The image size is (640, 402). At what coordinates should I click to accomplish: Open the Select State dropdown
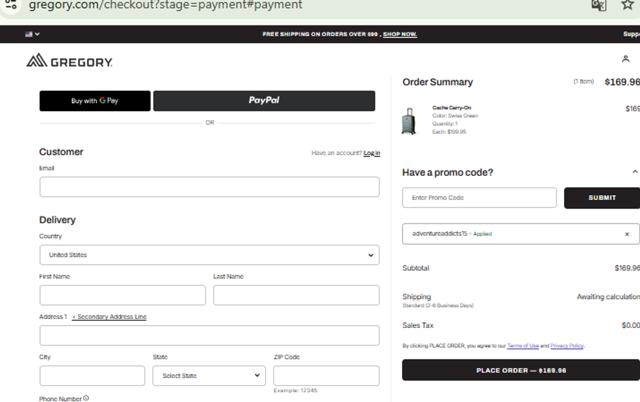tap(209, 375)
